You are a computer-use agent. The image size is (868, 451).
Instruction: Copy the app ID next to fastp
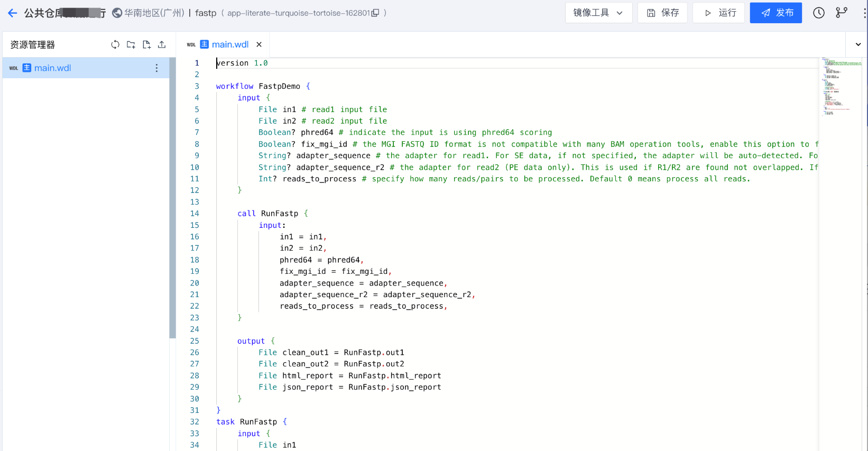pos(375,13)
